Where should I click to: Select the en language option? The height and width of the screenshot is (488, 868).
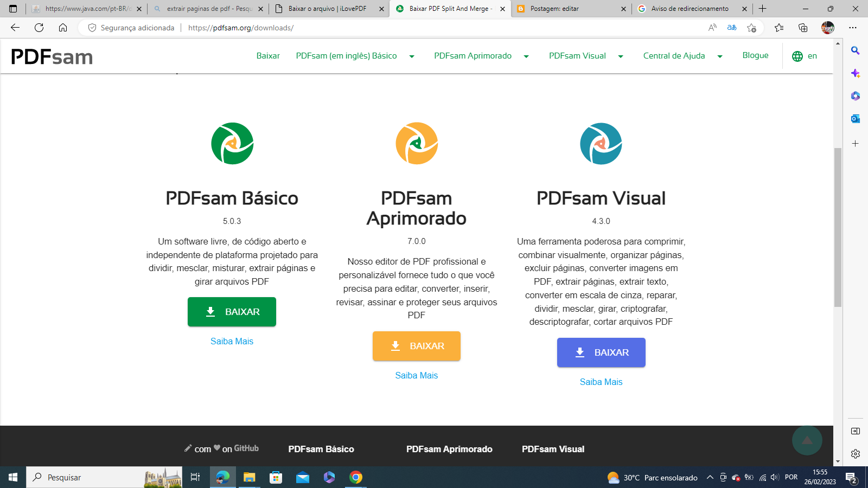click(x=812, y=56)
